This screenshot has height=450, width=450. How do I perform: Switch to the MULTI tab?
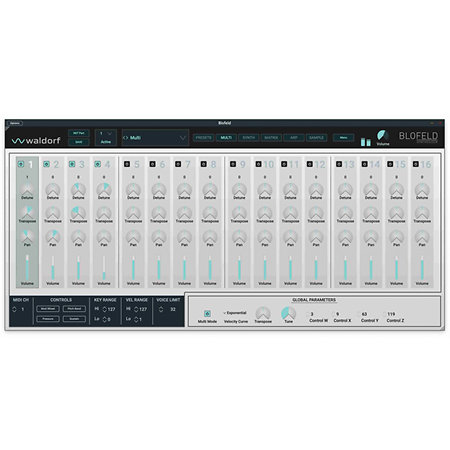click(x=226, y=138)
